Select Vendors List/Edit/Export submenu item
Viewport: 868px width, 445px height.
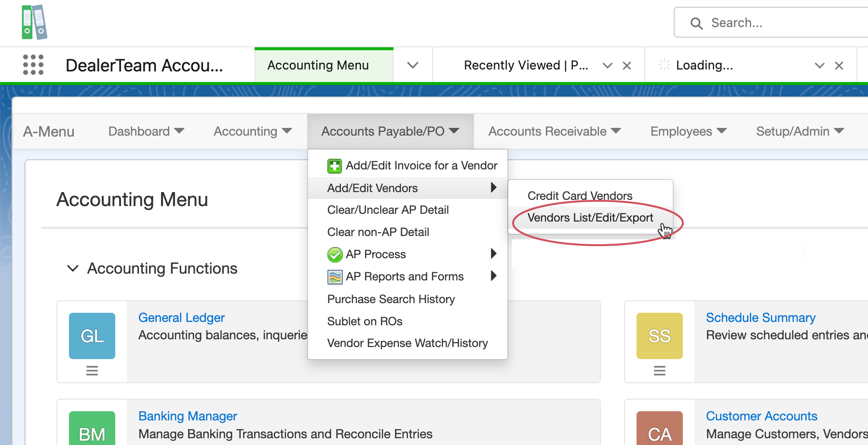click(590, 218)
